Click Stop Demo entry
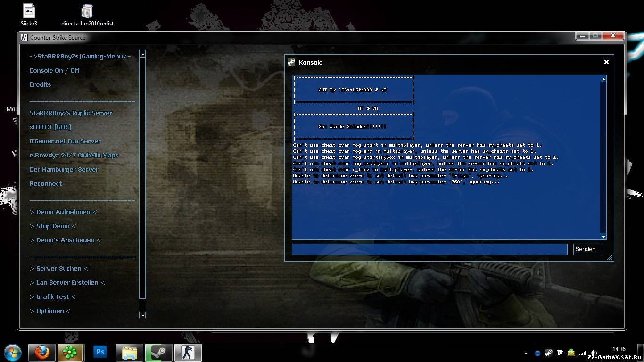The width and height of the screenshot is (644, 362). tap(53, 226)
